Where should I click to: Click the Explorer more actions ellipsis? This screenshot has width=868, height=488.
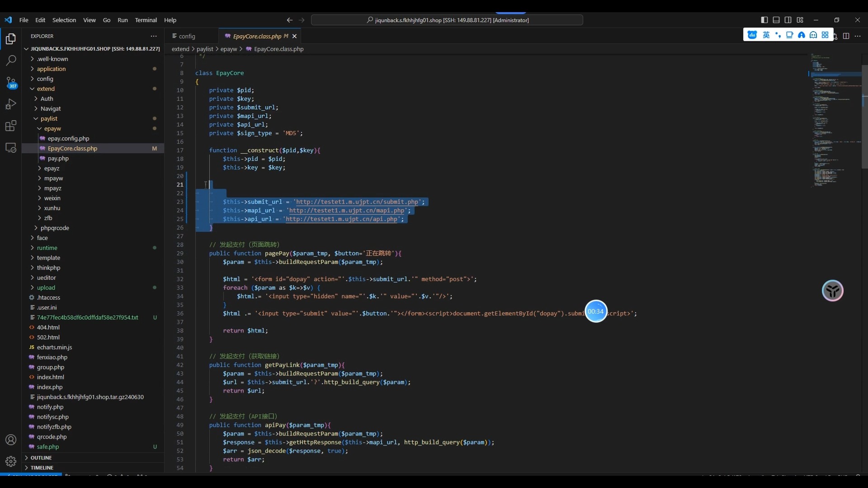[x=154, y=36]
